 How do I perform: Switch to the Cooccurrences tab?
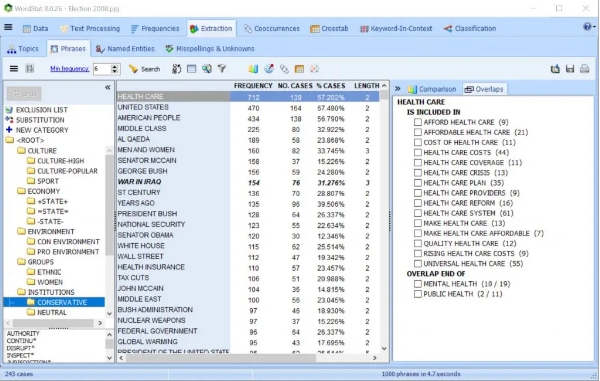point(272,29)
